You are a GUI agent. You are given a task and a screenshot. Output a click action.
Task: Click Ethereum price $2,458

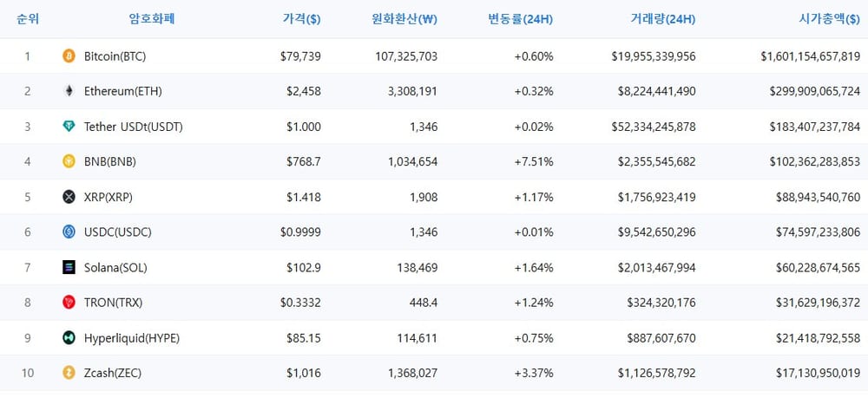(x=303, y=91)
